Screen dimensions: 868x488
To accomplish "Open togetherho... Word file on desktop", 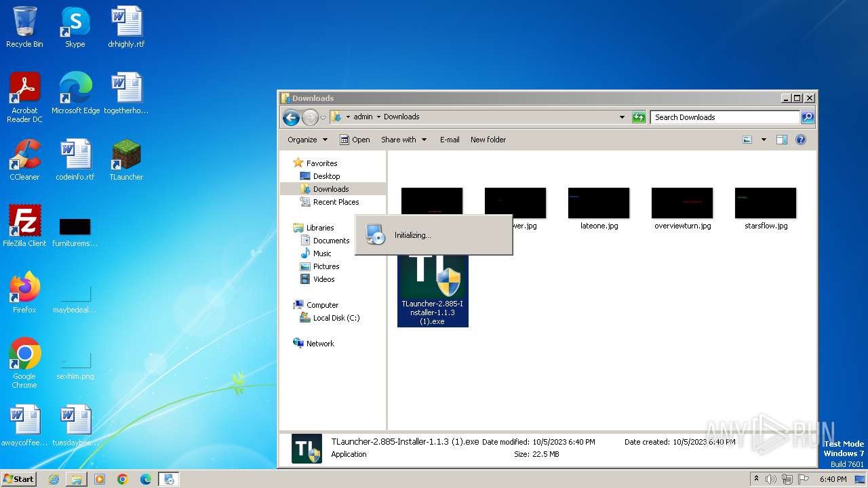I will pyautogui.click(x=126, y=94).
